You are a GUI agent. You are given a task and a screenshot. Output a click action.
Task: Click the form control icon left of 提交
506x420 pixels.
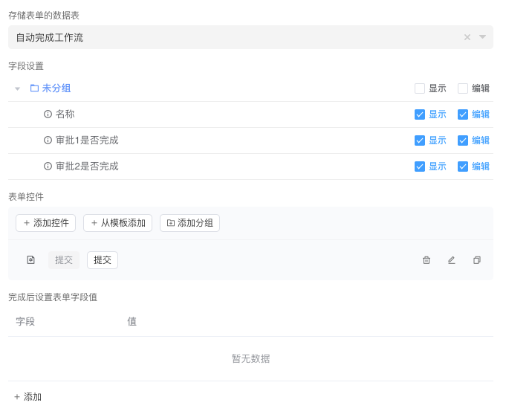click(31, 260)
